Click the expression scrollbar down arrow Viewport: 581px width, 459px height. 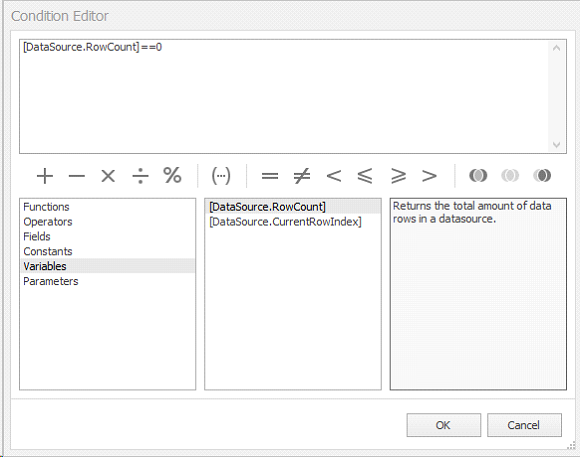[556, 144]
